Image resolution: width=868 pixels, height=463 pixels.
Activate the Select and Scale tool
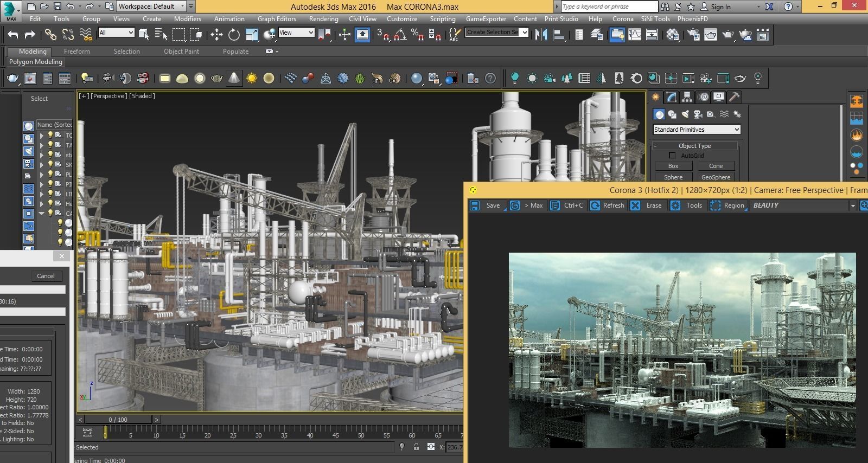pyautogui.click(x=252, y=35)
